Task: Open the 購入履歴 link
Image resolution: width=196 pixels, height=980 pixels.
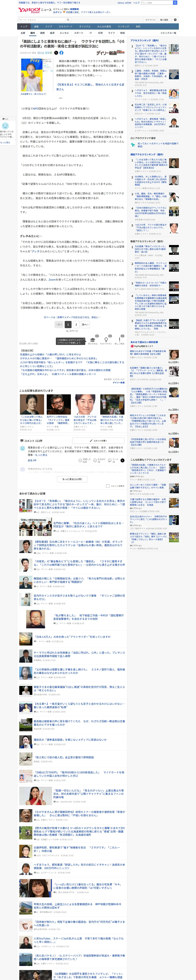Action: 164,20
